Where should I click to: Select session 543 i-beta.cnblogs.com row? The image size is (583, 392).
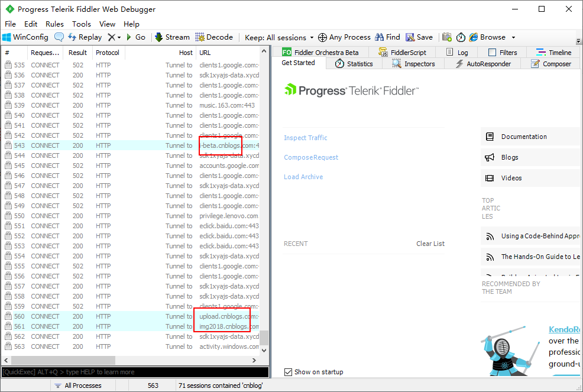(131, 145)
